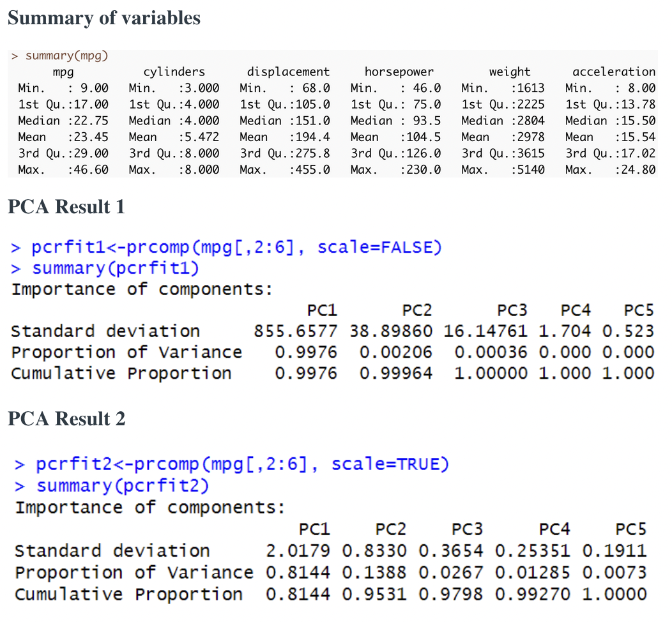Click the weight column header
This screenshot has height=622, width=672.
[x=510, y=72]
